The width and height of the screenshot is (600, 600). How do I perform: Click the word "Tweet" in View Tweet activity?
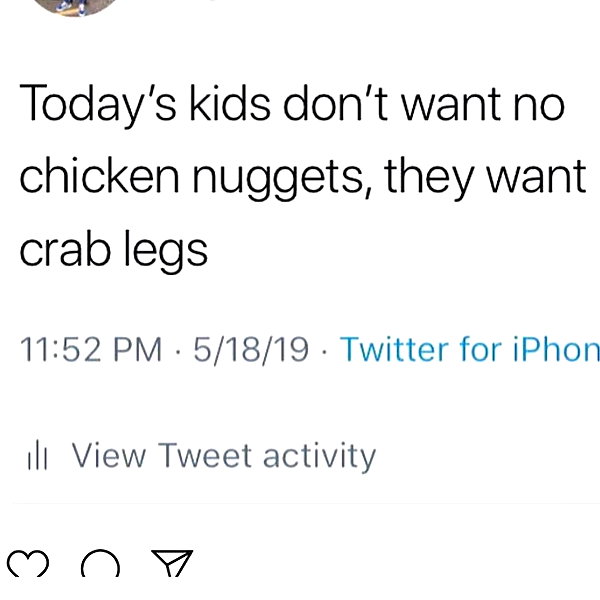click(205, 455)
